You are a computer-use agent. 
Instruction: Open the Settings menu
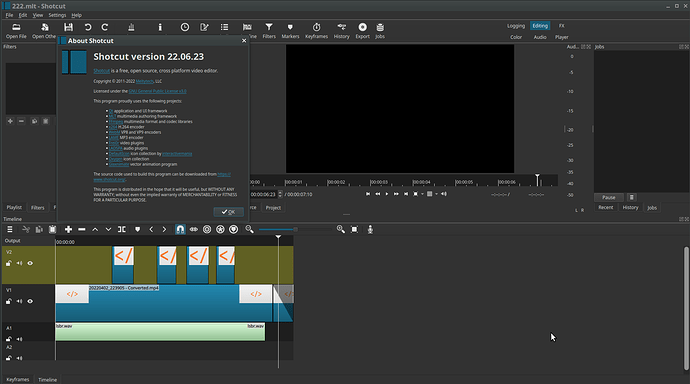(57, 15)
